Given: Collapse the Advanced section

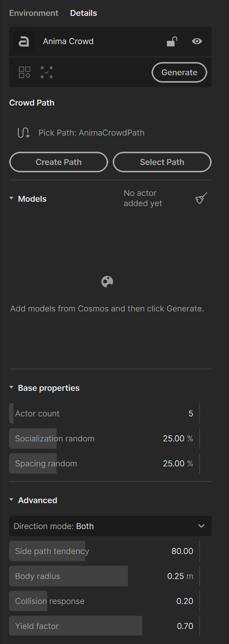Looking at the screenshot, I should tap(11, 500).
